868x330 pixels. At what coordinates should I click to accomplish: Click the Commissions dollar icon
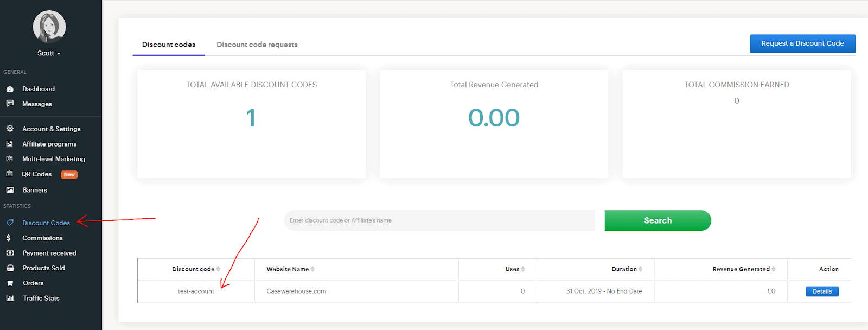[x=9, y=238]
